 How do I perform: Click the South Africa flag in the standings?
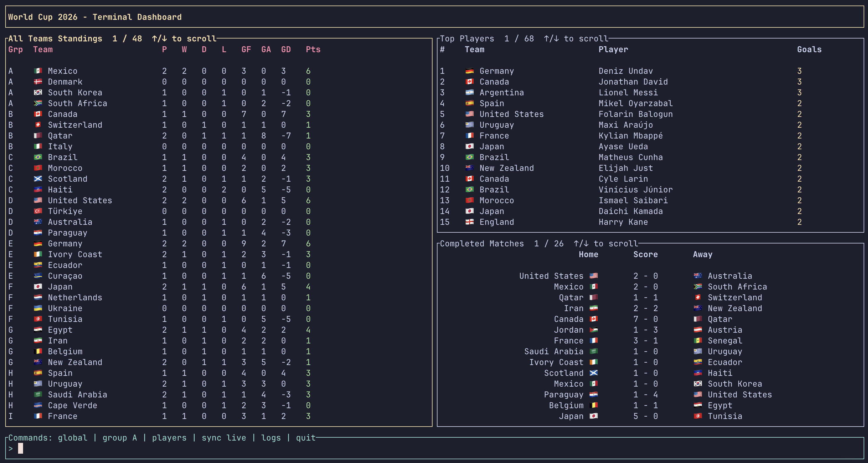[38, 103]
